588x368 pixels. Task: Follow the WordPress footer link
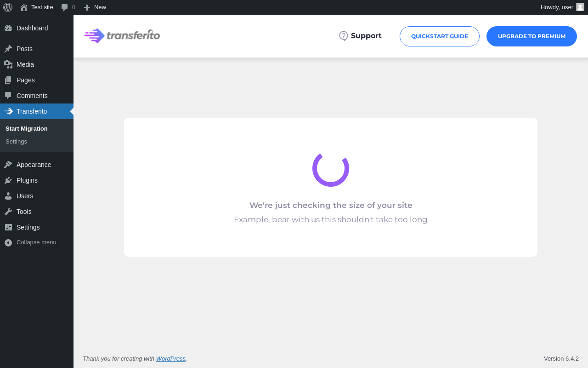click(x=171, y=359)
